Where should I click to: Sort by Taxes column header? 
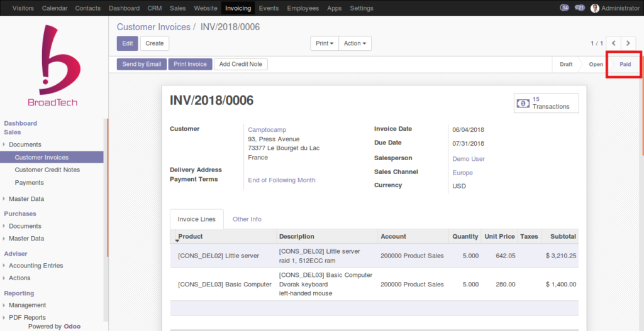pyautogui.click(x=530, y=236)
